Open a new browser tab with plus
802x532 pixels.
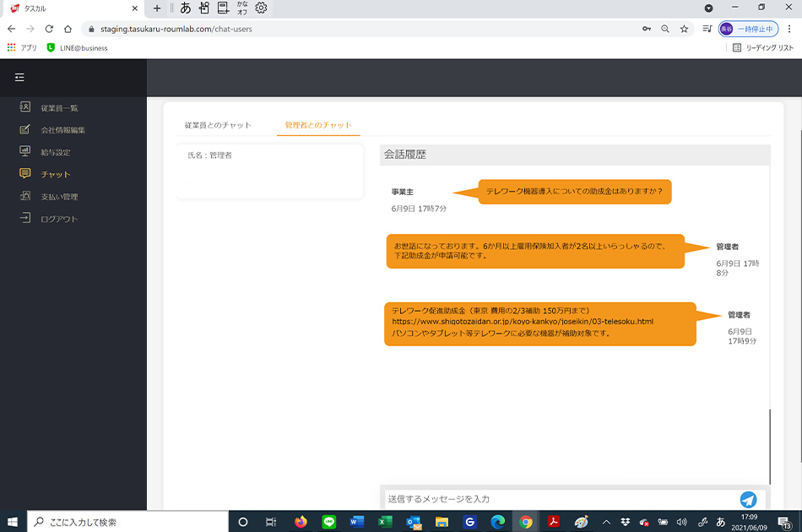point(157,8)
